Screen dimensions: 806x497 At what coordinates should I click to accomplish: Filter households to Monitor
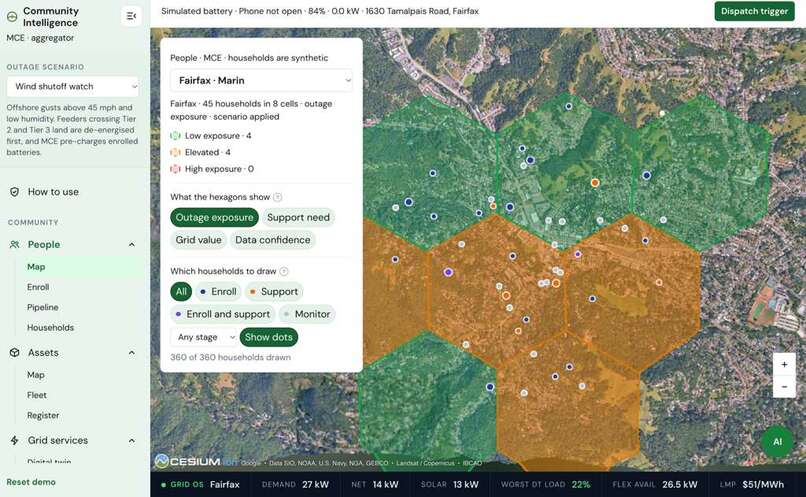307,314
